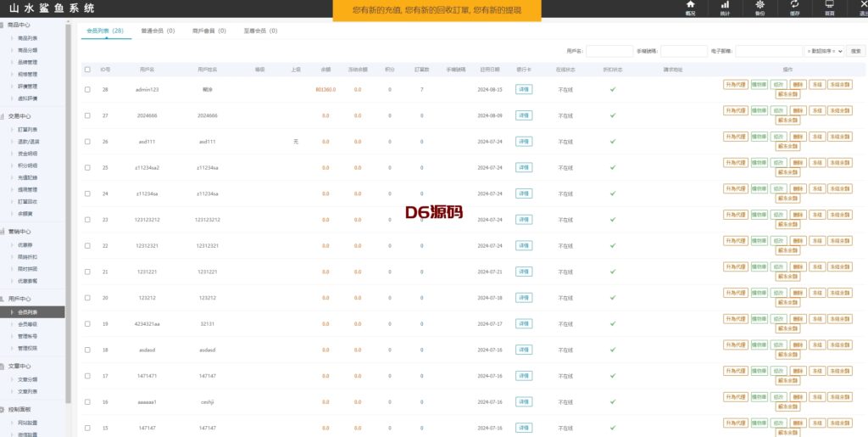Open the 首页 monitor icon
The image size is (868, 437).
[x=830, y=8]
